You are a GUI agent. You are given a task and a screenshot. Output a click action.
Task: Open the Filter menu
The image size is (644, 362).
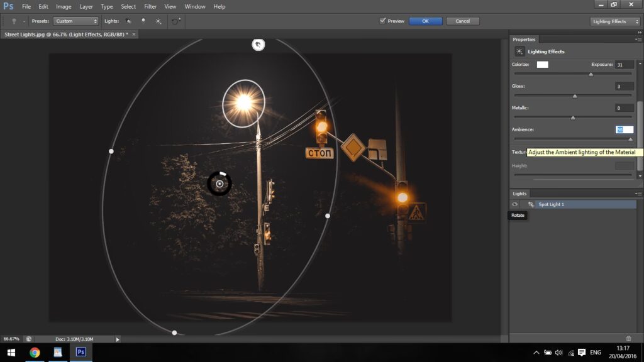[x=150, y=6]
